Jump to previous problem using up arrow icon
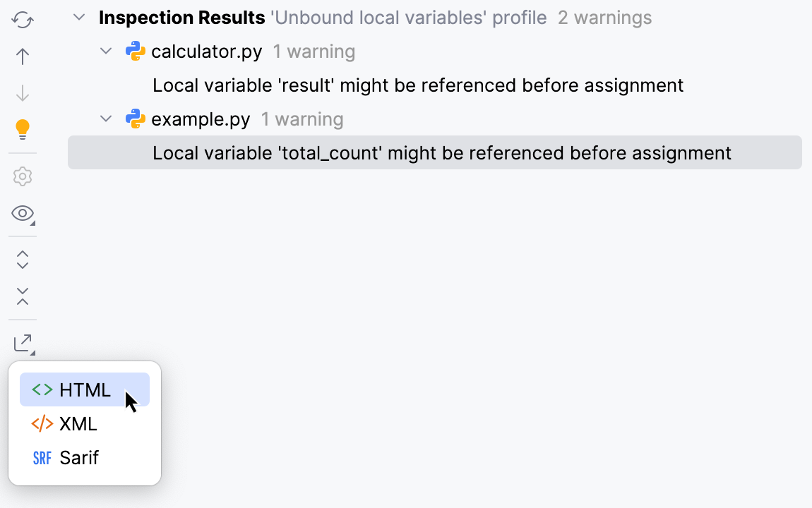The height and width of the screenshot is (508, 812). (x=22, y=56)
